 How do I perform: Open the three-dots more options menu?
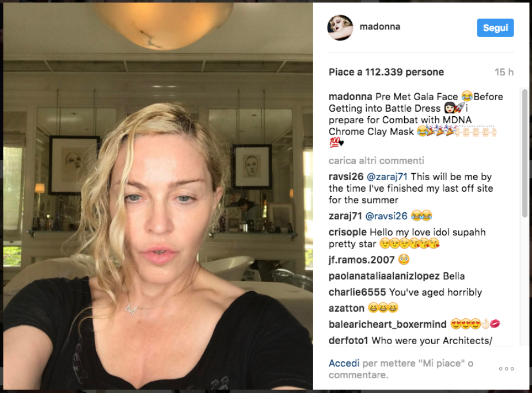pos(506,369)
